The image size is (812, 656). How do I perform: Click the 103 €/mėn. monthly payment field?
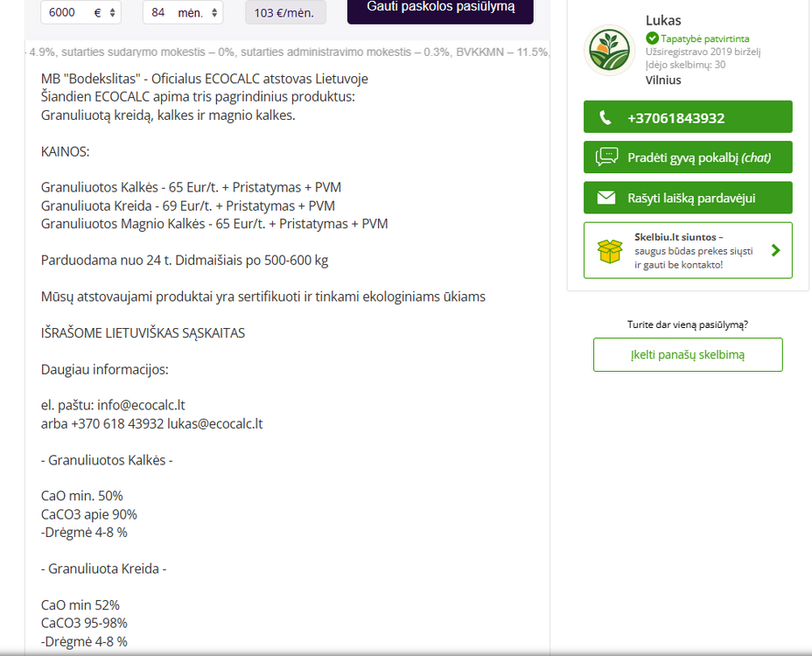point(285,12)
